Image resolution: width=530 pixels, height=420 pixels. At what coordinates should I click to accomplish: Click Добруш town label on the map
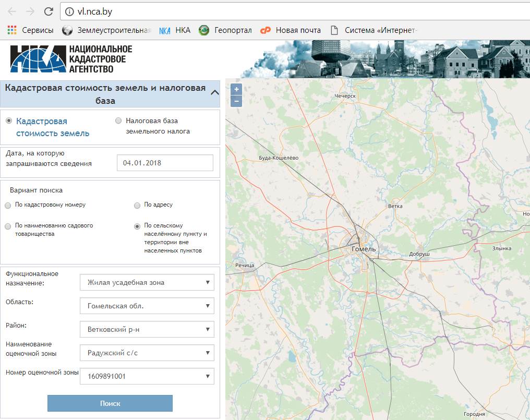(419, 254)
